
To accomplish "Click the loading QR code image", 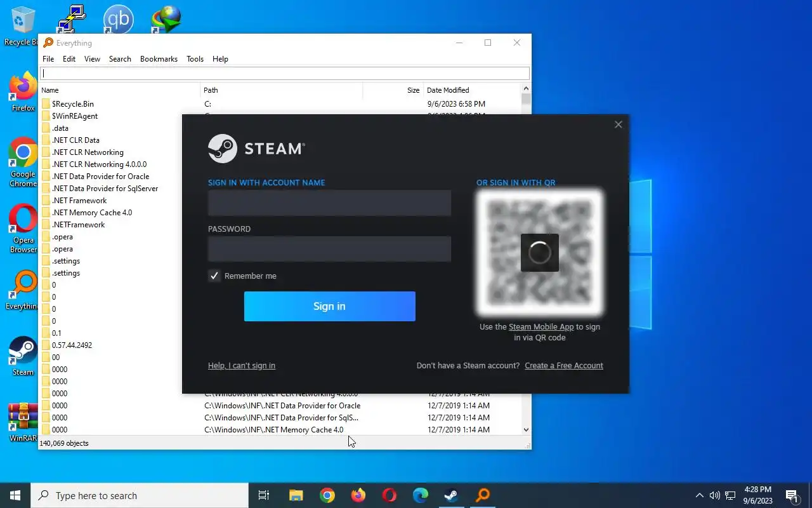I will [x=540, y=253].
